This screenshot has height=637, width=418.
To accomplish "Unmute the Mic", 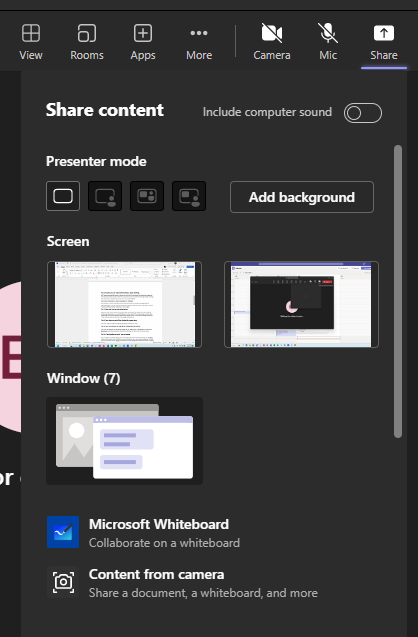I will coord(328,42).
